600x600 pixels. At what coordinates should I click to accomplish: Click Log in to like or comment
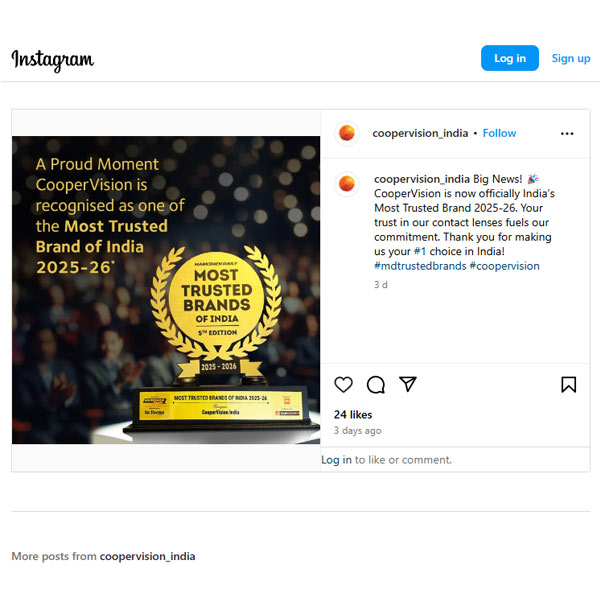[336, 460]
